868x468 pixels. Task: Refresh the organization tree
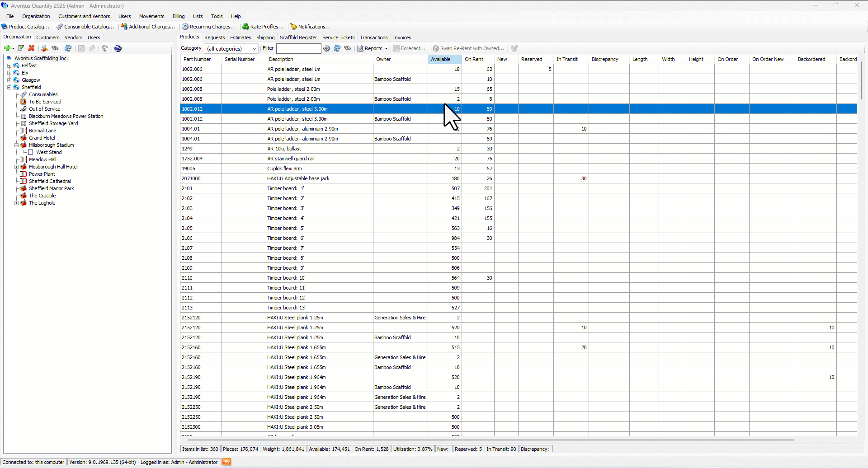tap(68, 48)
